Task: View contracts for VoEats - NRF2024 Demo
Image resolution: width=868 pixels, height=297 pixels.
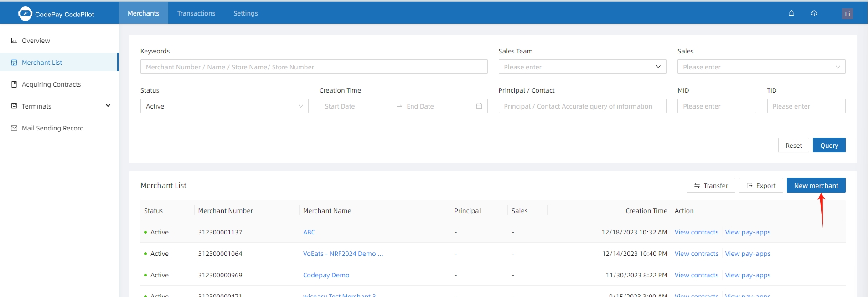Action: point(697,254)
